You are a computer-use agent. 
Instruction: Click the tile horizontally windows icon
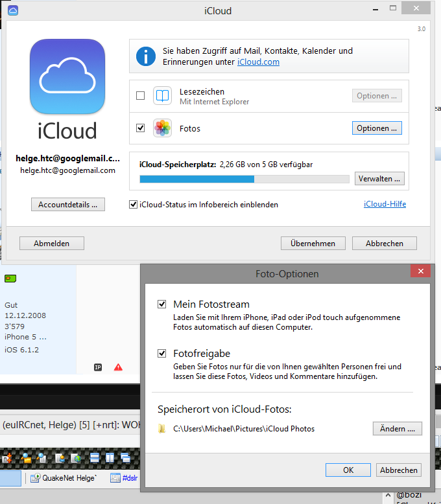(x=94, y=457)
